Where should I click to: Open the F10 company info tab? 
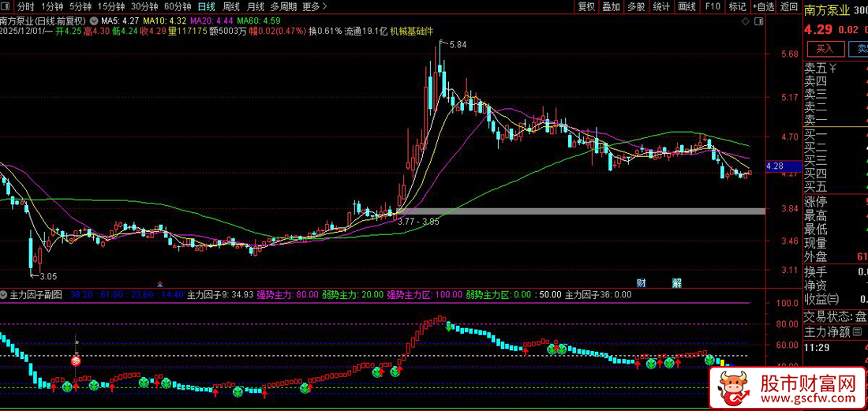pos(713,6)
